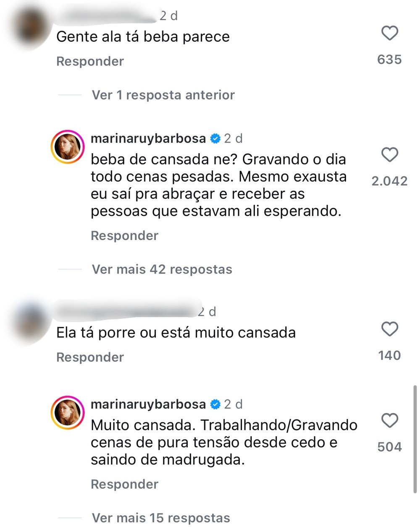Click the like count 504
This screenshot has width=420, height=532.
(390, 447)
